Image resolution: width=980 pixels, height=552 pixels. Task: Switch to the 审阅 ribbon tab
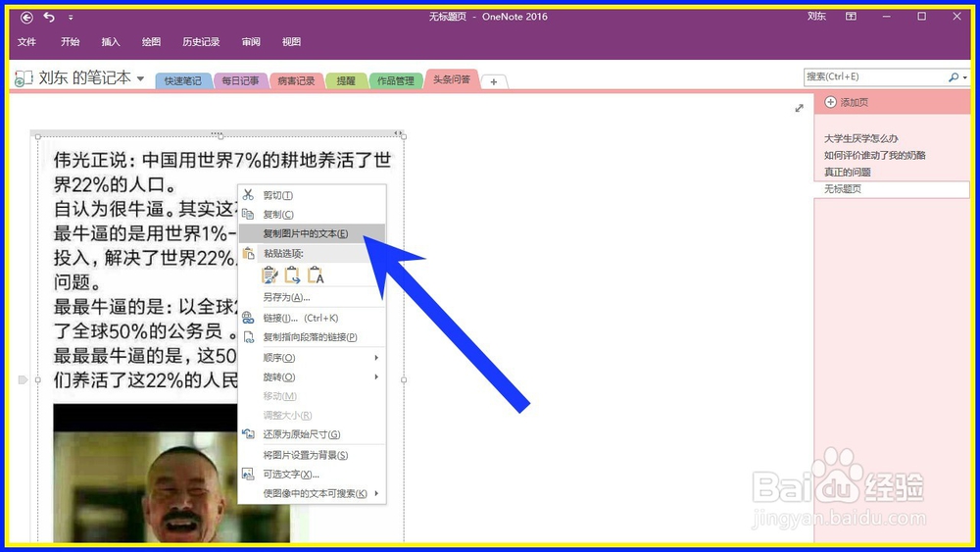(x=251, y=42)
